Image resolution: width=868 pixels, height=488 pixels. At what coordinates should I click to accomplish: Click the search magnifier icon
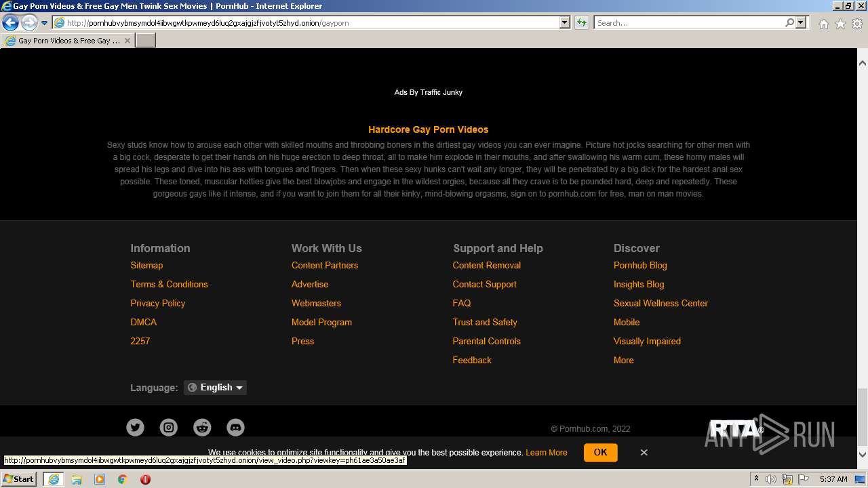click(790, 23)
